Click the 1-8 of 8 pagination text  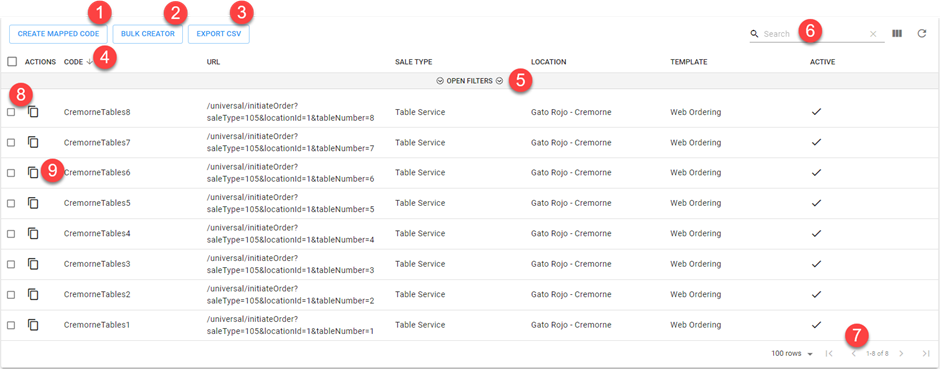[x=877, y=353]
